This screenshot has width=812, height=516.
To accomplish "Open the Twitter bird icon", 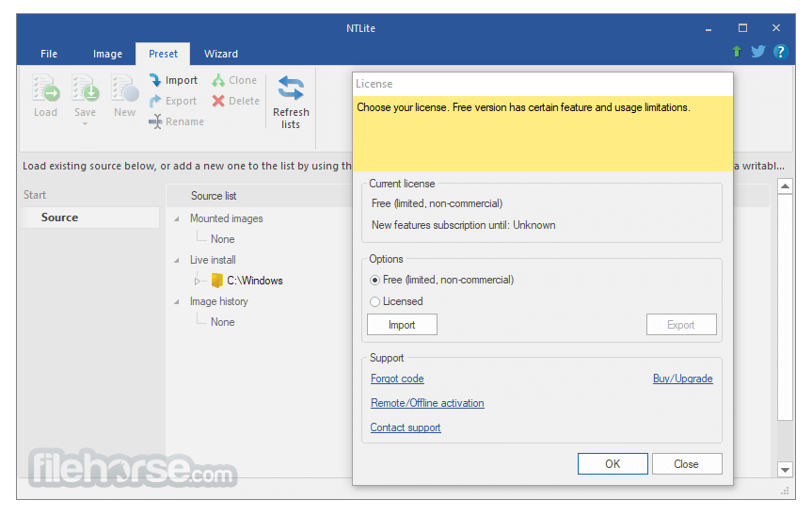I will coord(758,51).
